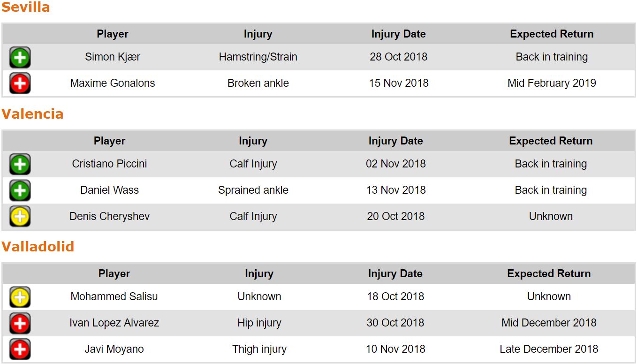637x364 pixels.
Task: Click green status icon beside Cristiano Piccini
Action: pos(20,165)
